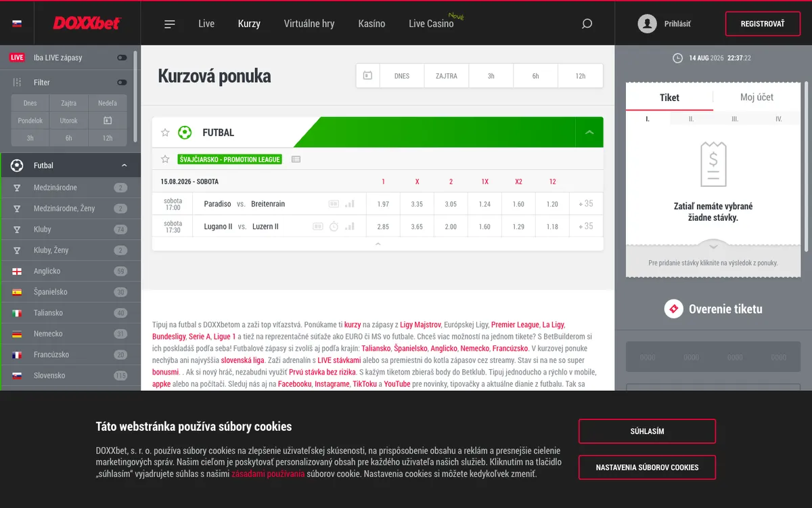Toggle the Filter switch
Viewport: 812px width, 508px height.
122,82
